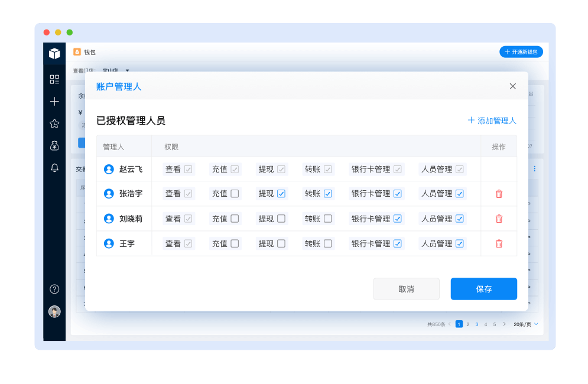Click the 保存 button

[x=484, y=289]
